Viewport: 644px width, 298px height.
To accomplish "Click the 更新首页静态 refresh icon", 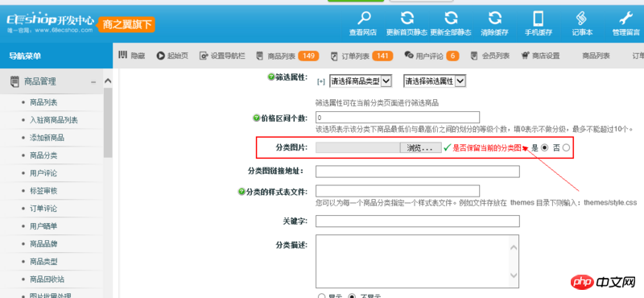I will pos(407,19).
